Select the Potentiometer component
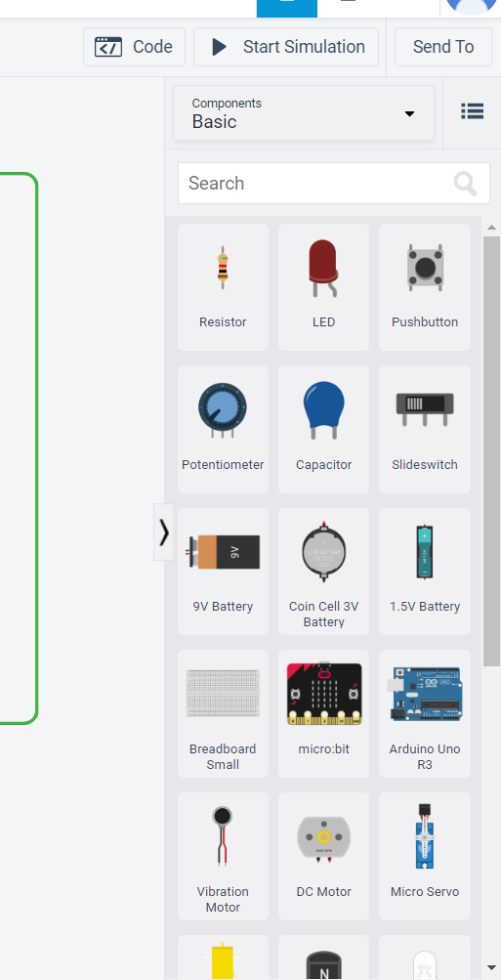 tap(223, 429)
